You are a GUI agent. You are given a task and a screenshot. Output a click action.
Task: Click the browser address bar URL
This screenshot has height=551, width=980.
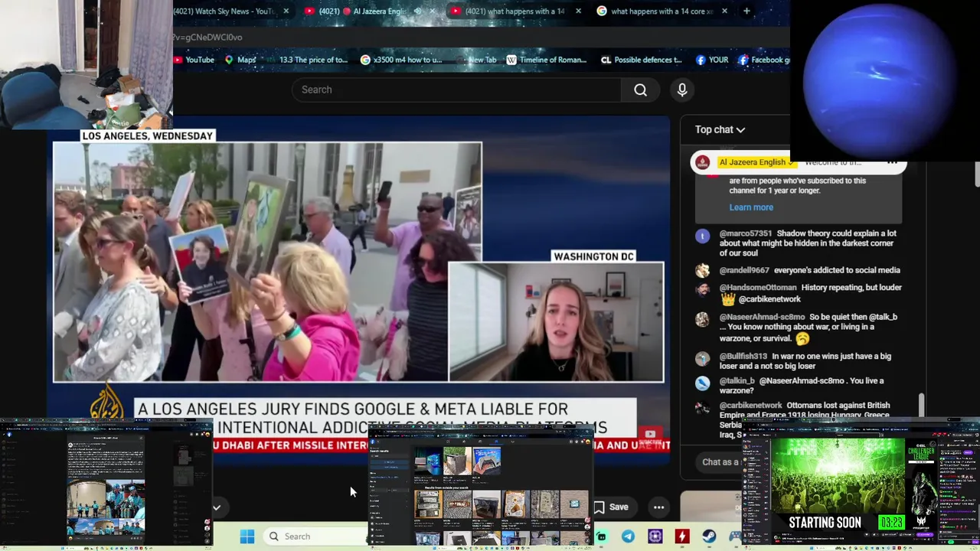click(x=207, y=37)
